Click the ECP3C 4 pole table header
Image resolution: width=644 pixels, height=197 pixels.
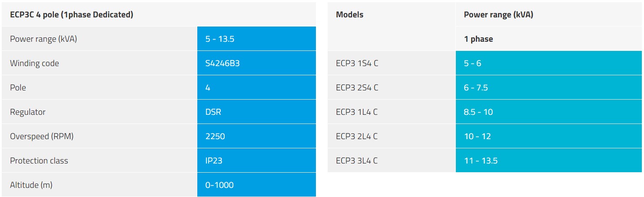tap(72, 14)
